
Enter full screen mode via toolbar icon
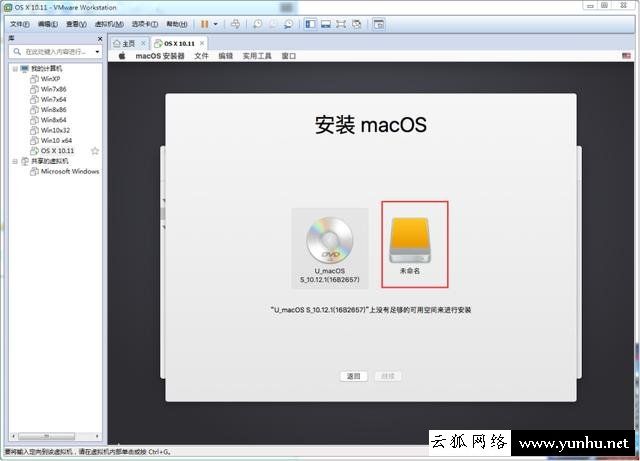coord(341,24)
